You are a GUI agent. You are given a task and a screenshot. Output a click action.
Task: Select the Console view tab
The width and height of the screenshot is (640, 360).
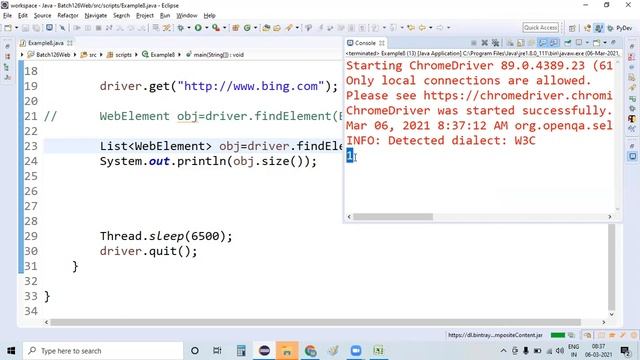(365, 43)
